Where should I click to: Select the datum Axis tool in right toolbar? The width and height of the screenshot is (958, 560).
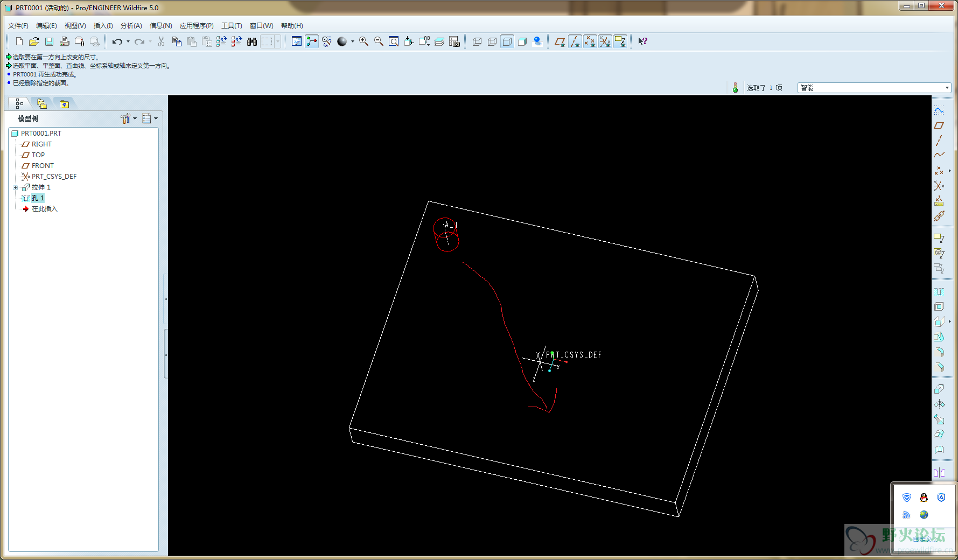pyautogui.click(x=939, y=140)
